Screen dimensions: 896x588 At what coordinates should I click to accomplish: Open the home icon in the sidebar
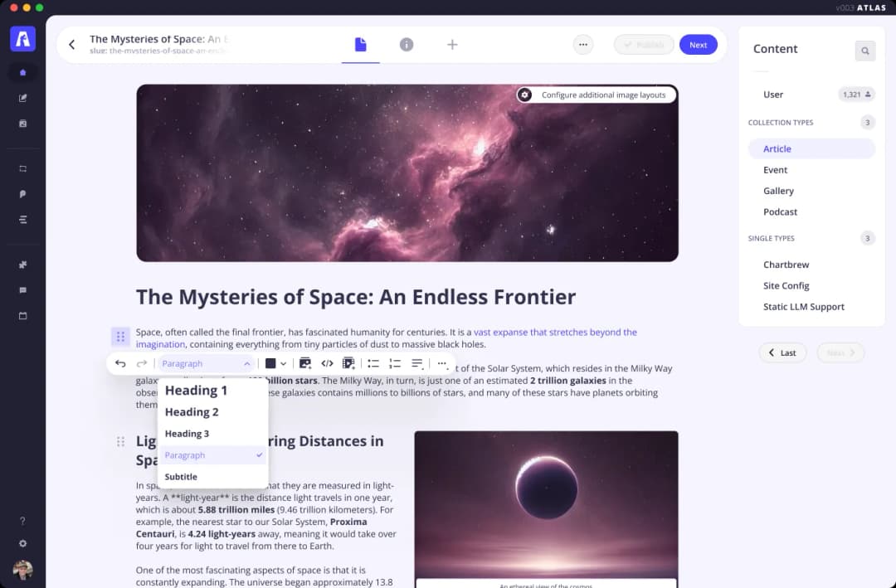pyautogui.click(x=23, y=73)
